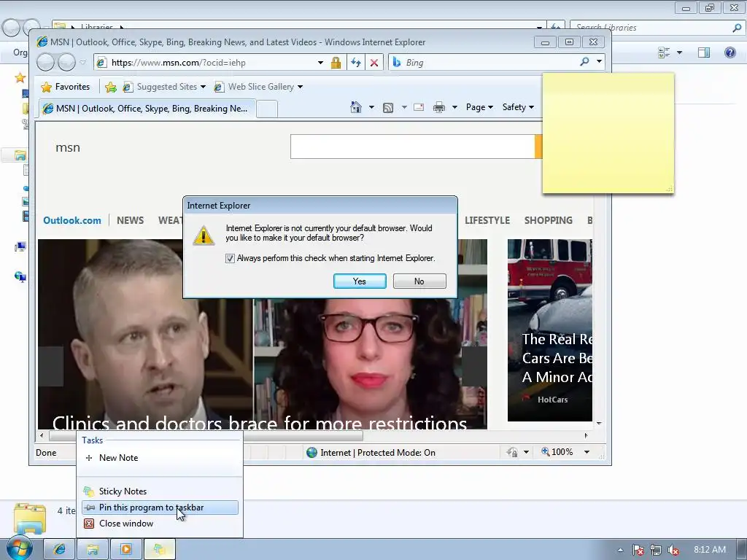Click the red Stop loading icon

[x=374, y=63]
